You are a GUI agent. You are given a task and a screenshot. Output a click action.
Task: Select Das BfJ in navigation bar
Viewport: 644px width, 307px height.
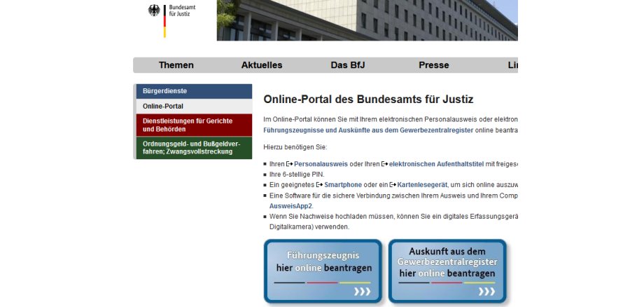347,65
